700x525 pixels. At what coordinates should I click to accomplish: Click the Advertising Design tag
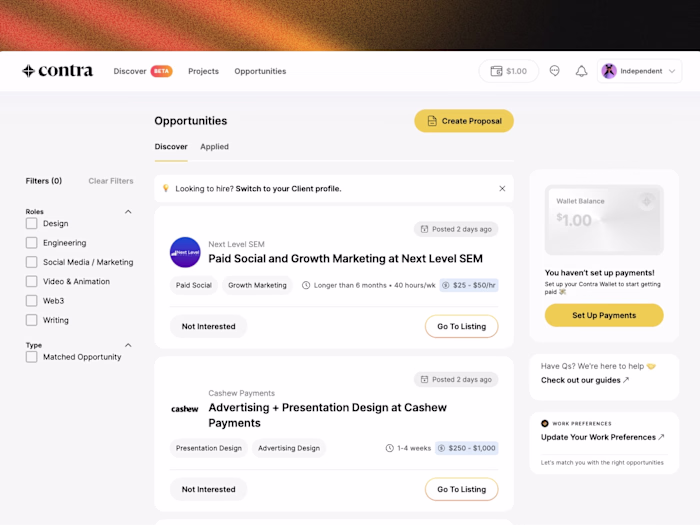(289, 448)
